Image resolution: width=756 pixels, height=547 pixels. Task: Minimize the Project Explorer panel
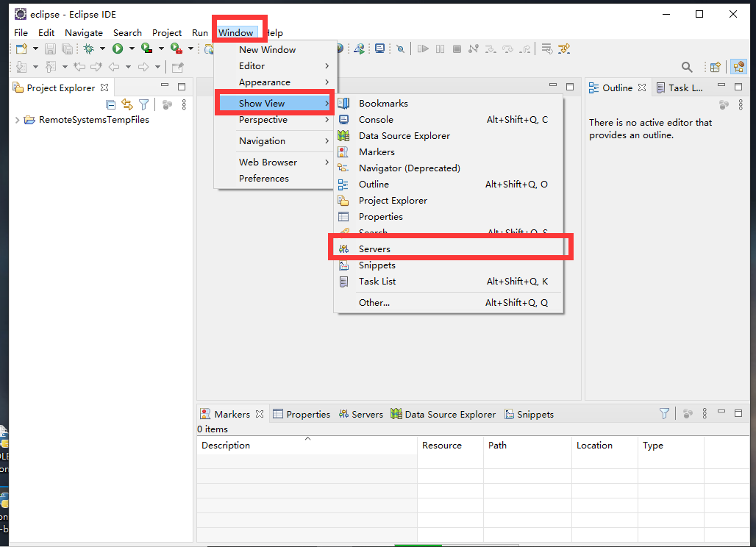(165, 86)
